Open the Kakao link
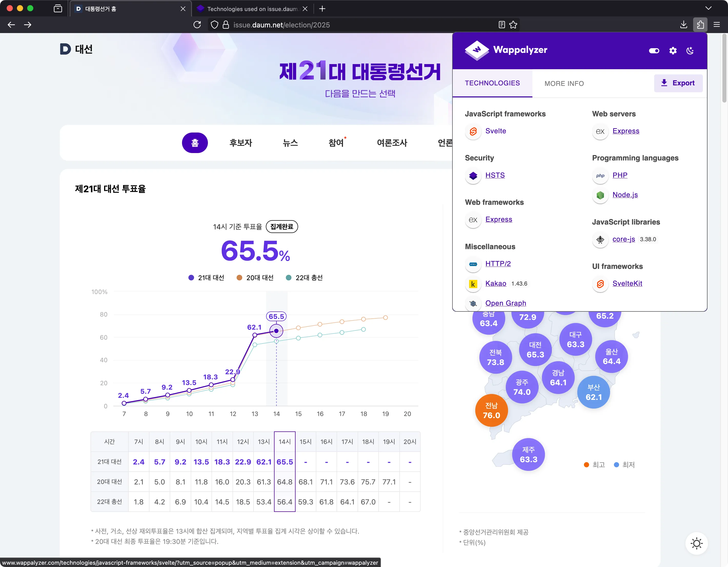Image resolution: width=728 pixels, height=567 pixels. pos(495,284)
